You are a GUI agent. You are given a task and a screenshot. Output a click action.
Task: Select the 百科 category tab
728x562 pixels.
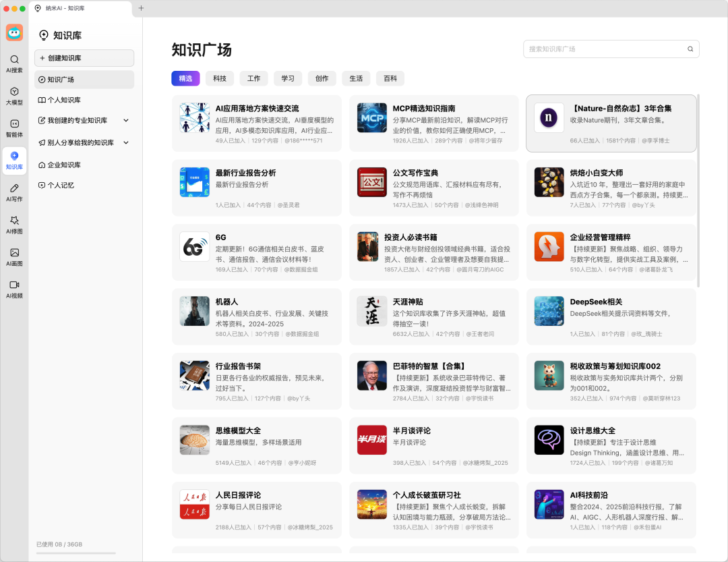pos(390,78)
